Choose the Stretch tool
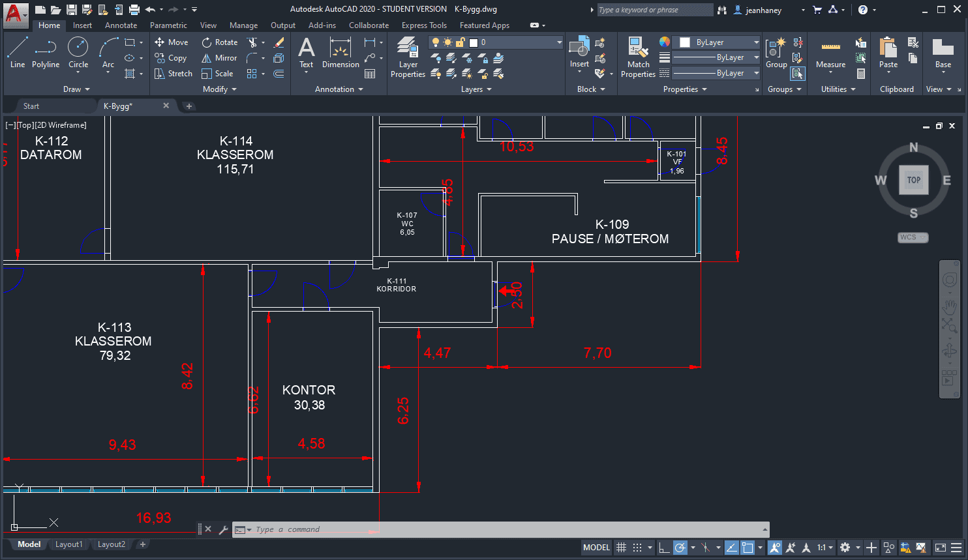 [174, 74]
